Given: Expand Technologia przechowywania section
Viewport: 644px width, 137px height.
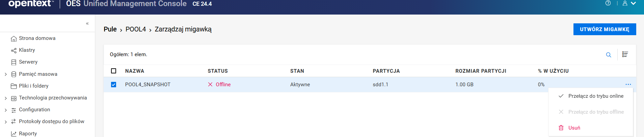Looking at the screenshot, I should point(6,98).
